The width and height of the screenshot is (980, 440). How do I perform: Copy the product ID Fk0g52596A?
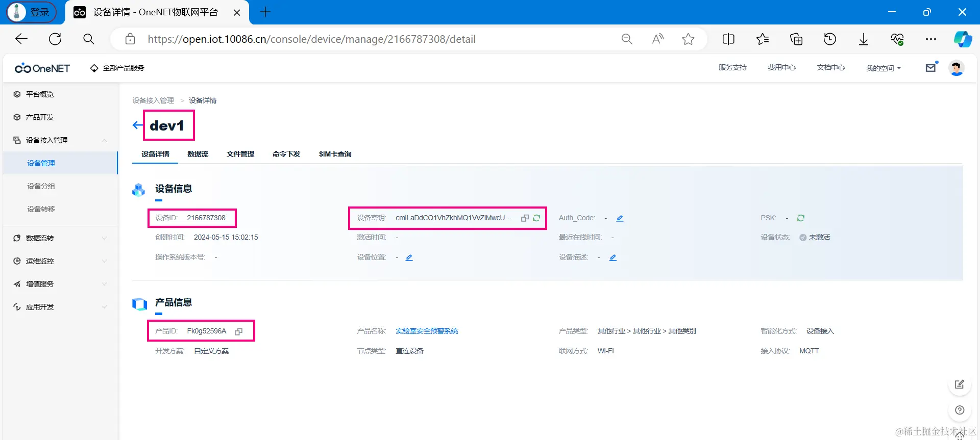tap(238, 331)
